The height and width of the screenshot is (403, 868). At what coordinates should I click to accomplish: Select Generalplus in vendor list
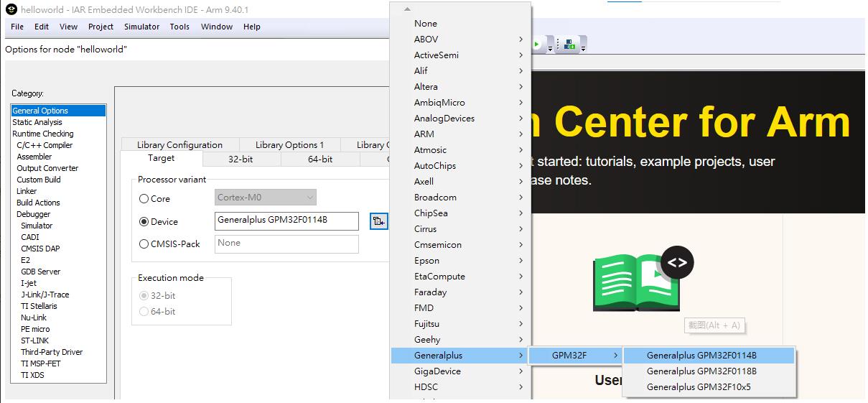pyautogui.click(x=461, y=356)
